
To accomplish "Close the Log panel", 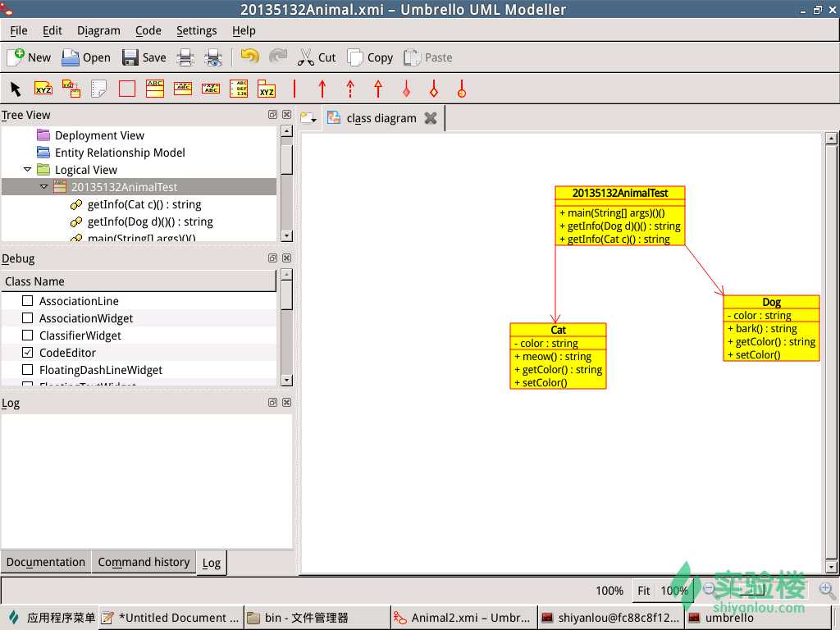I will tap(287, 402).
